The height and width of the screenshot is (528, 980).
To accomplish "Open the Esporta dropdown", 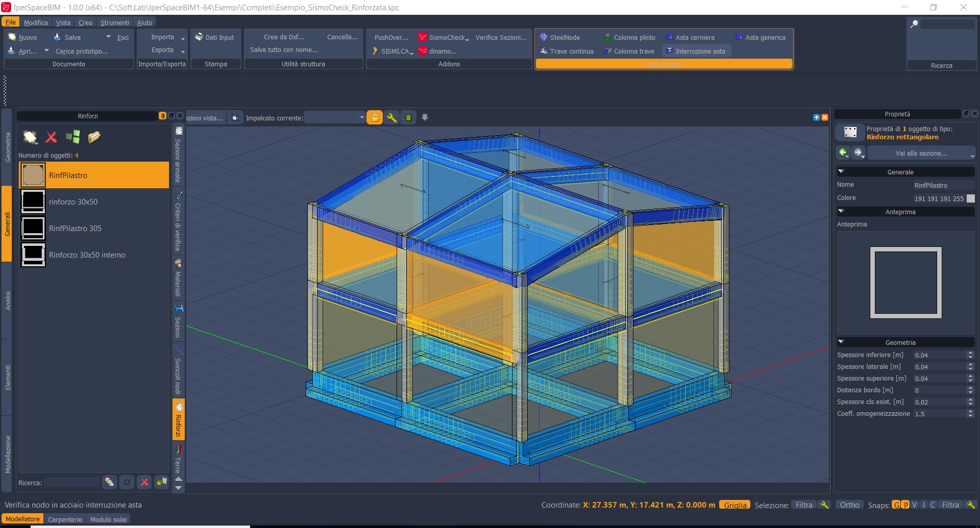I will [x=167, y=49].
